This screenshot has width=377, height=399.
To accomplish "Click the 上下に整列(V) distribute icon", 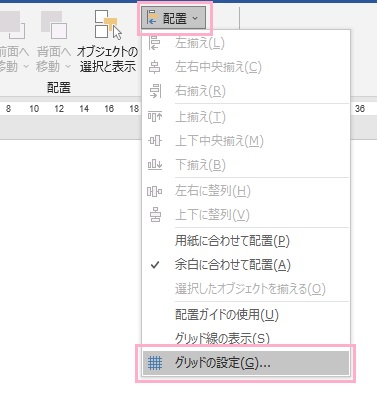I will 155,215.
